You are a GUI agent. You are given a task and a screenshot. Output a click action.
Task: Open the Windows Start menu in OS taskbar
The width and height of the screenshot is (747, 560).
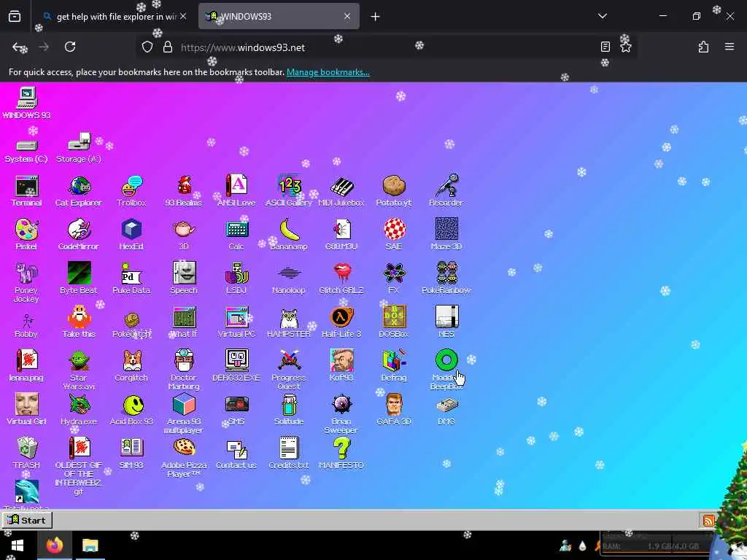click(x=18, y=545)
